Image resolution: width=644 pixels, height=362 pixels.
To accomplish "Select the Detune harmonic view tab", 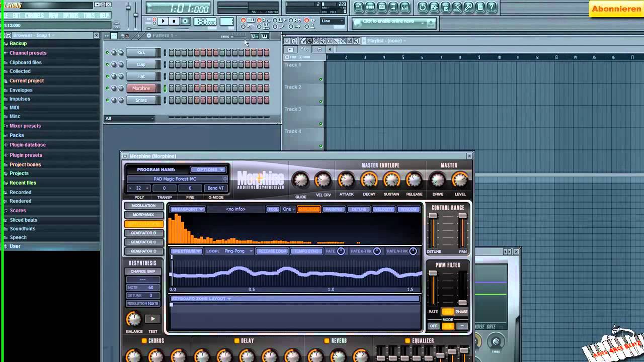I will point(359,209).
